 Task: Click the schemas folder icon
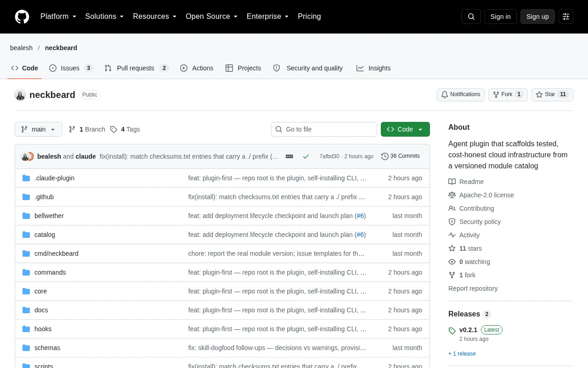coord(26,348)
